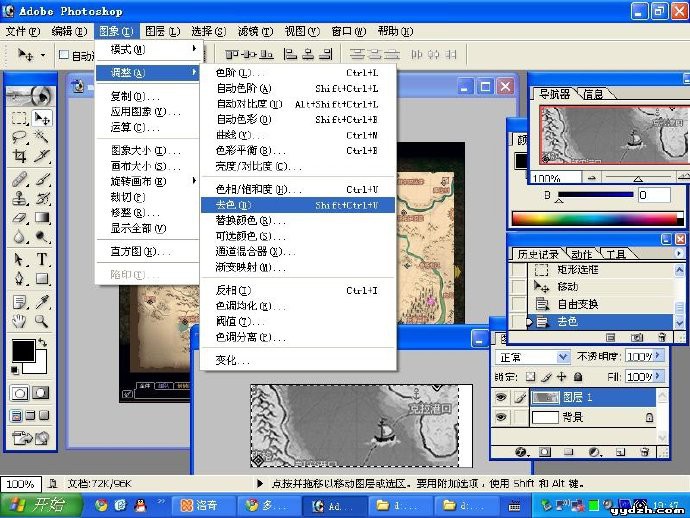Viewport: 690px width, 518px height.
Task: Toggle lock image pixels brush icon
Action: [546, 377]
